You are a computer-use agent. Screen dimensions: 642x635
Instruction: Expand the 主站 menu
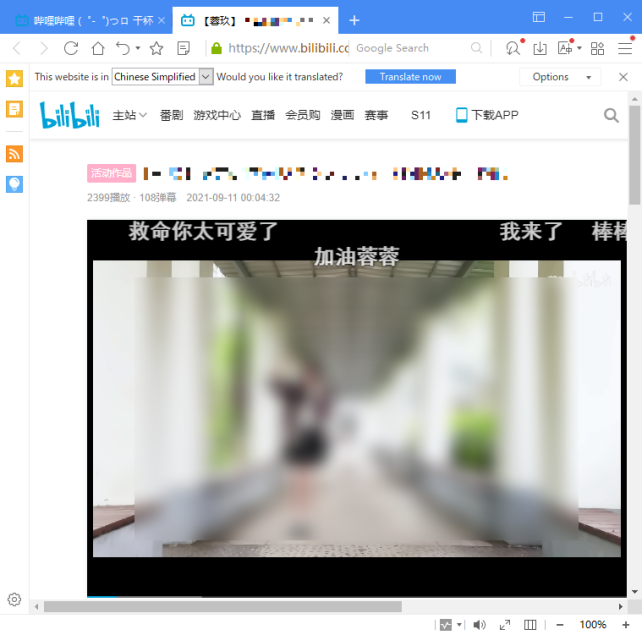click(129, 115)
